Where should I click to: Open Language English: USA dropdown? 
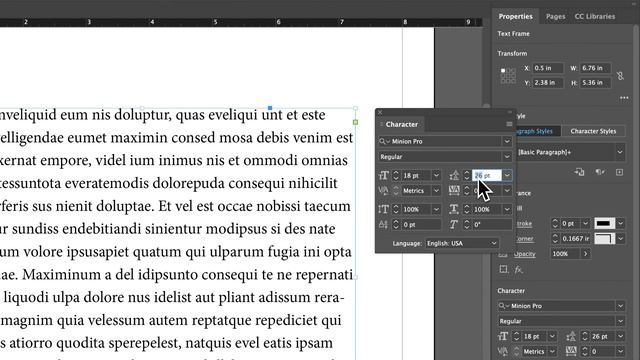(462, 243)
